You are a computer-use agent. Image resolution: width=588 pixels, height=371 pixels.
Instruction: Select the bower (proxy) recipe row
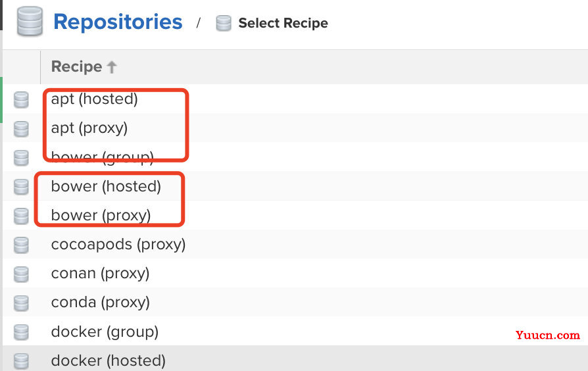(295, 215)
